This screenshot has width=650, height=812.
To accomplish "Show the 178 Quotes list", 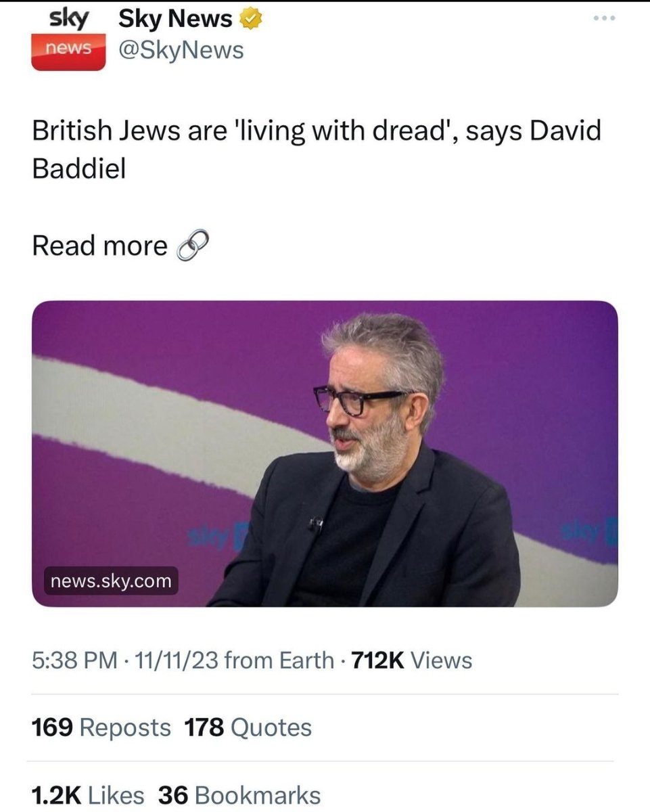I will pyautogui.click(x=248, y=727).
